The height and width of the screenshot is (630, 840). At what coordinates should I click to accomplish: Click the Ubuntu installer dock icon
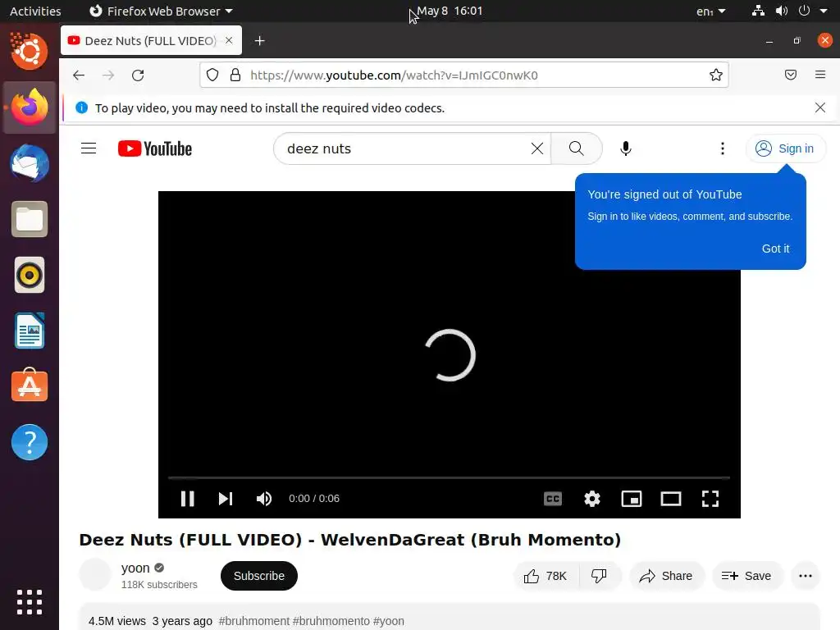[30, 52]
